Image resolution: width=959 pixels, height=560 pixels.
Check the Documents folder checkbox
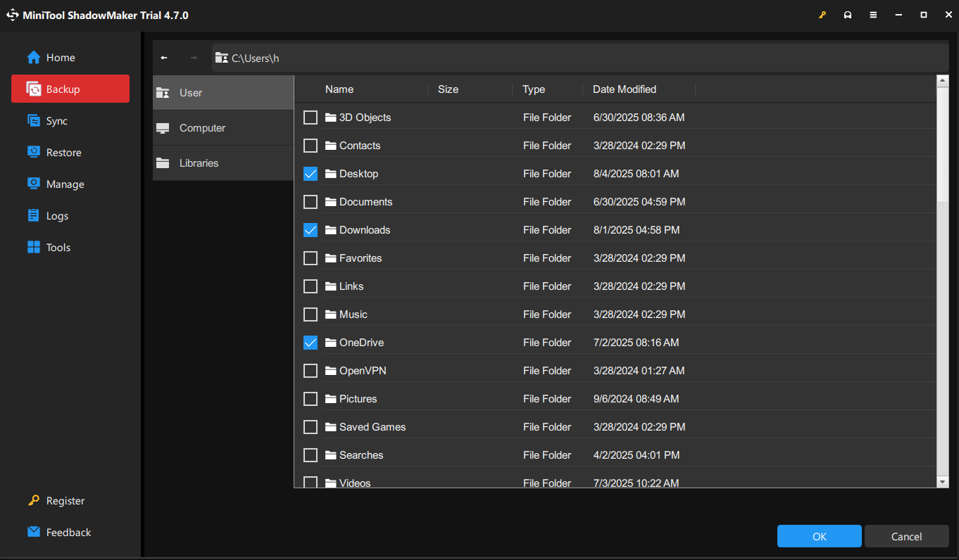click(x=310, y=202)
